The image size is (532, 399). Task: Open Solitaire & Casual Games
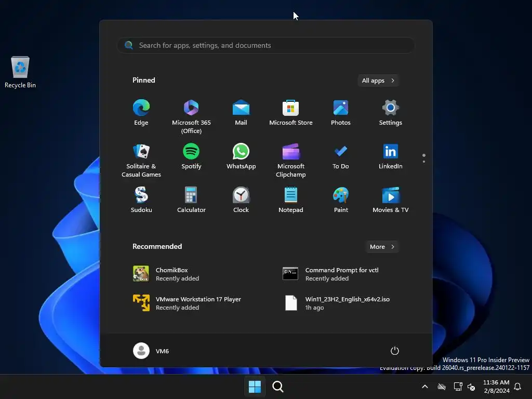[x=141, y=160]
